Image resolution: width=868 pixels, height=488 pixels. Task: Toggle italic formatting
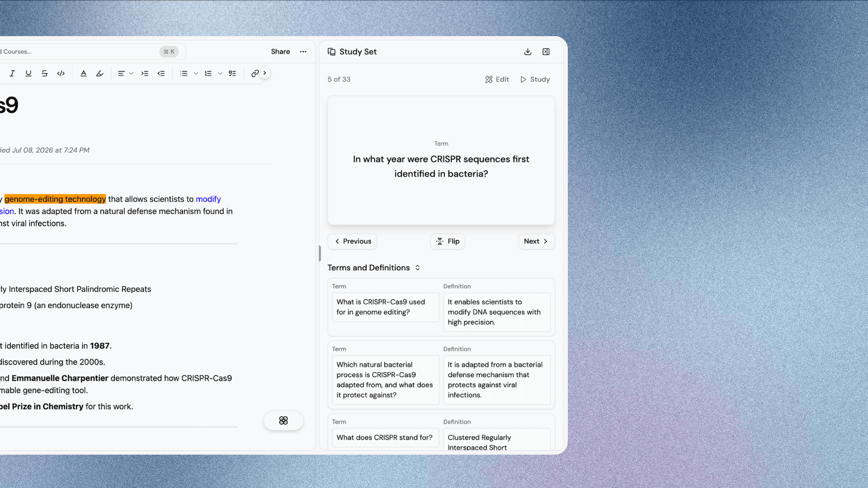[12, 73]
